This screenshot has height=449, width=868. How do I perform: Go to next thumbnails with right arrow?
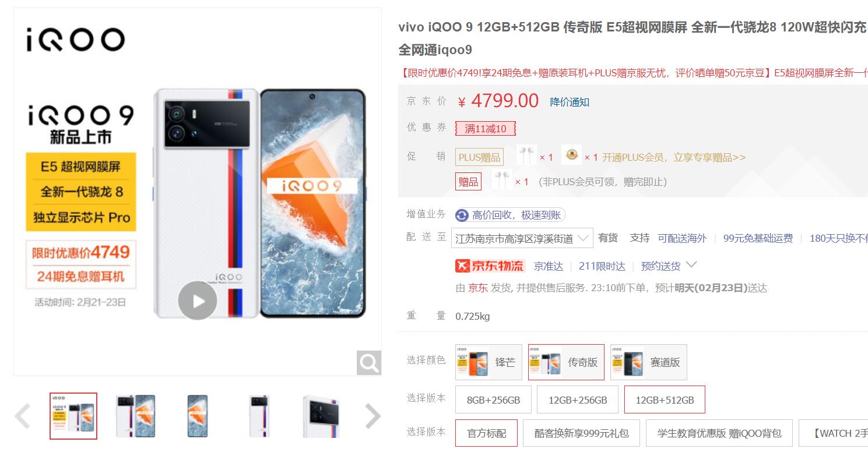[x=372, y=416]
